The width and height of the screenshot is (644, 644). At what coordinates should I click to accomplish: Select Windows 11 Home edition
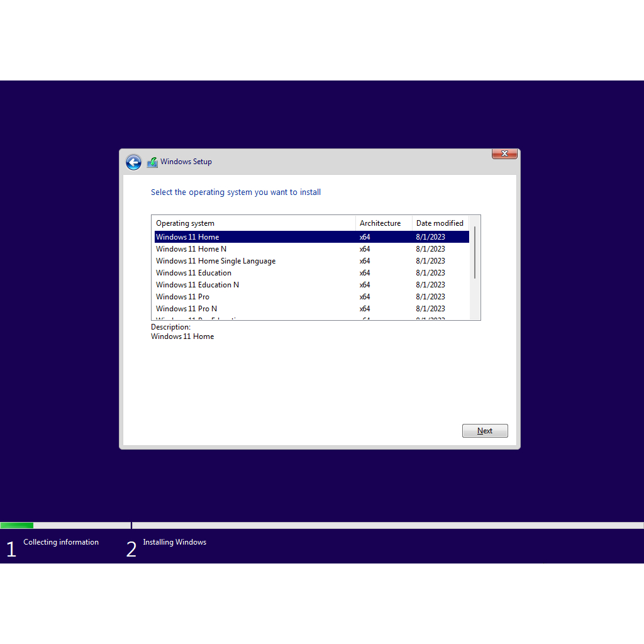pos(187,237)
